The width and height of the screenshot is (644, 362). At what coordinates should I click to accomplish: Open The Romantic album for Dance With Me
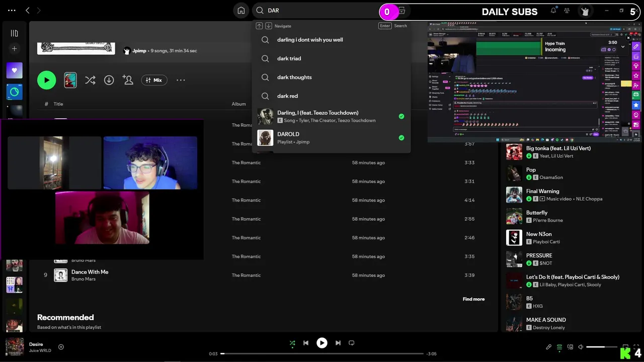(x=246, y=276)
